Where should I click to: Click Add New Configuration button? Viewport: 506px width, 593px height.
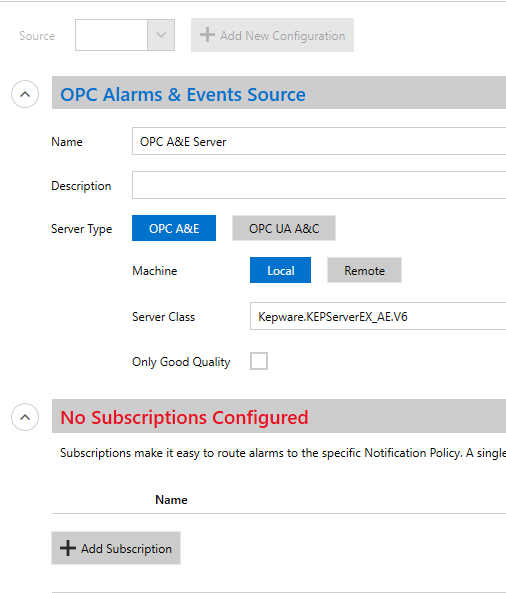coord(272,35)
